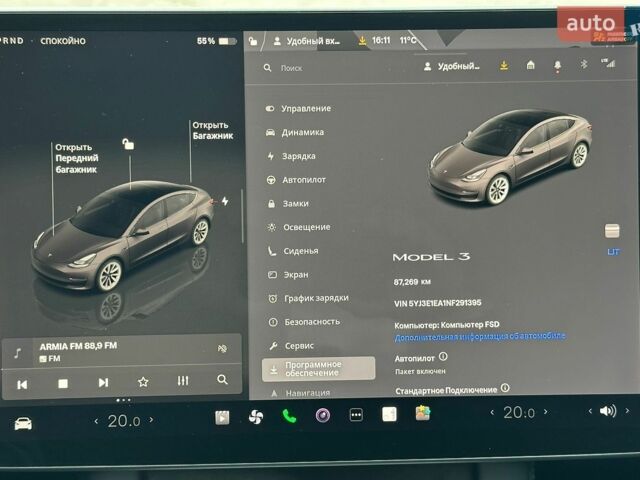Click the Автопилот info icon

point(443,357)
